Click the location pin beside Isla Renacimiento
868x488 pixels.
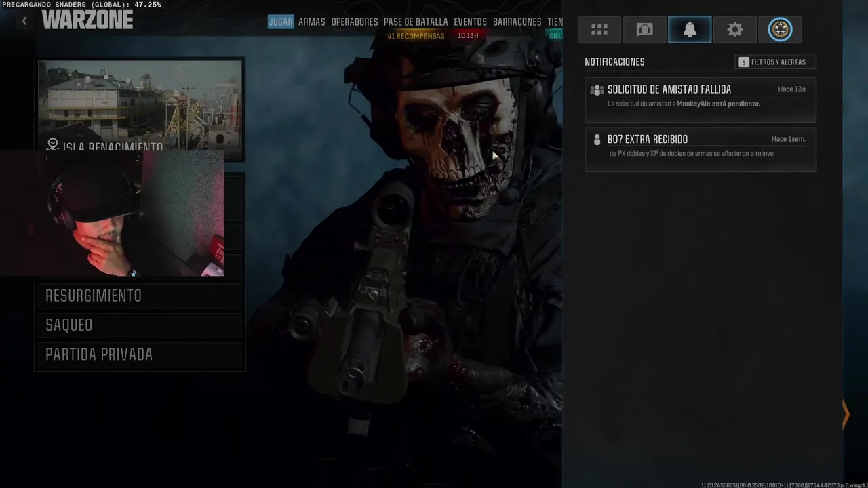(52, 144)
